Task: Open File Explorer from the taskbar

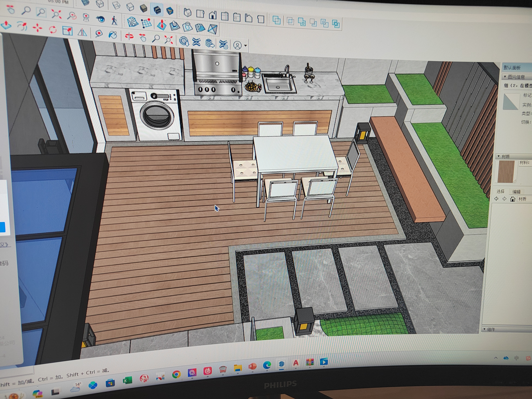Action: 238,368
